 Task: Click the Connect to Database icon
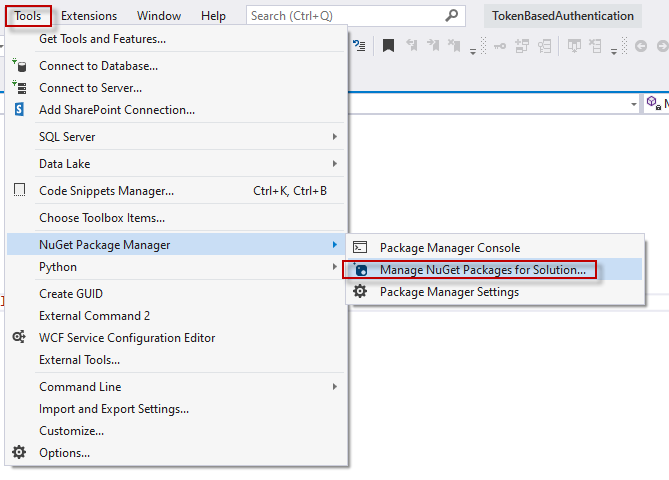pos(19,66)
